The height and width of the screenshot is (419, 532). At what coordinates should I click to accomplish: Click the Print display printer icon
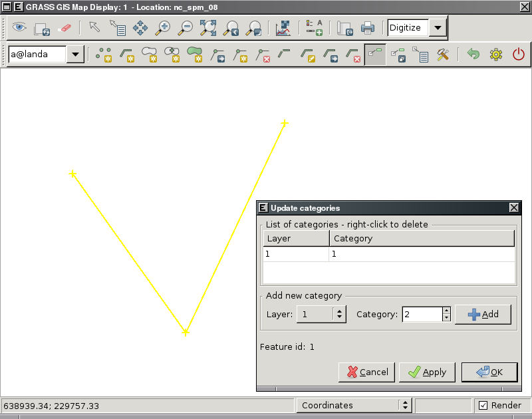point(368,28)
